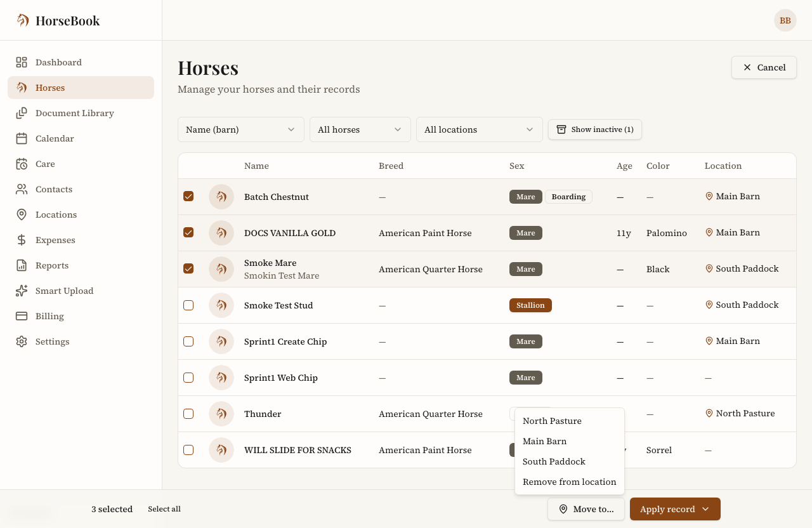Open Sprint1 Web Chip horse name
This screenshot has height=528, width=812.
pyautogui.click(x=281, y=378)
